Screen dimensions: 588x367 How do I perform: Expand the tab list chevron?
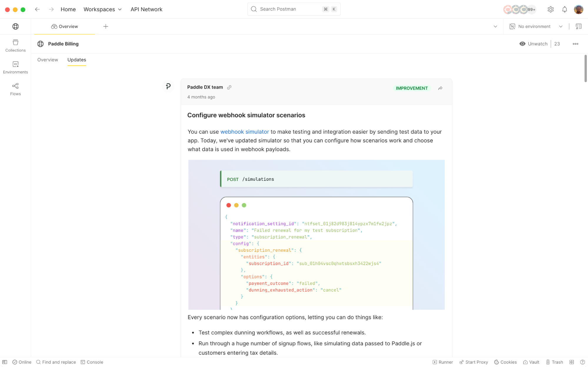[x=495, y=26]
